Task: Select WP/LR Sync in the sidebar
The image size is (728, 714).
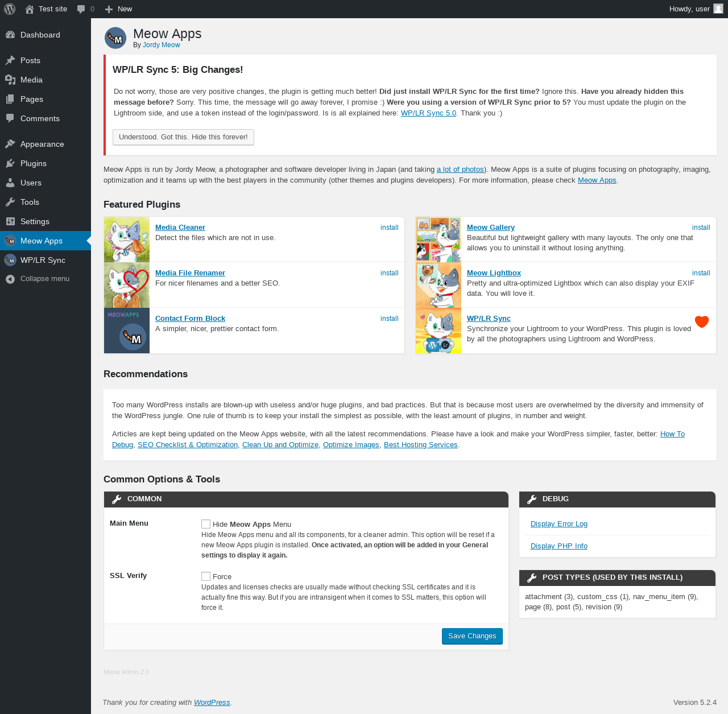Action: point(45,260)
